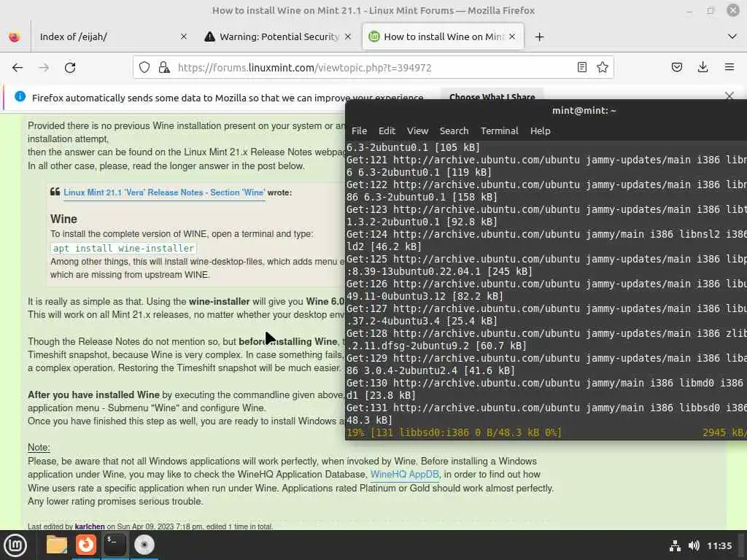747x560 pixels.
Task: Reload the current Firefox page
Action: click(70, 68)
